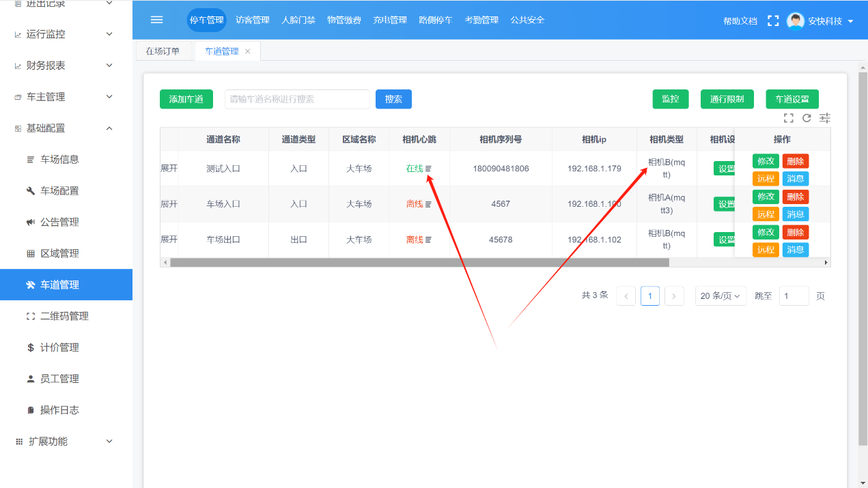Open 访客管理 in top navigation
The height and width of the screenshot is (488, 868).
tap(252, 20)
